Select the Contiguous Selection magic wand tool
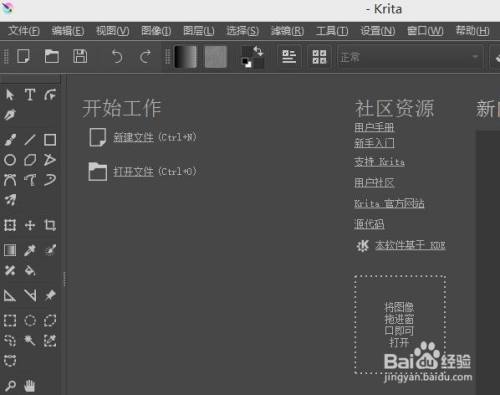 pos(30,341)
